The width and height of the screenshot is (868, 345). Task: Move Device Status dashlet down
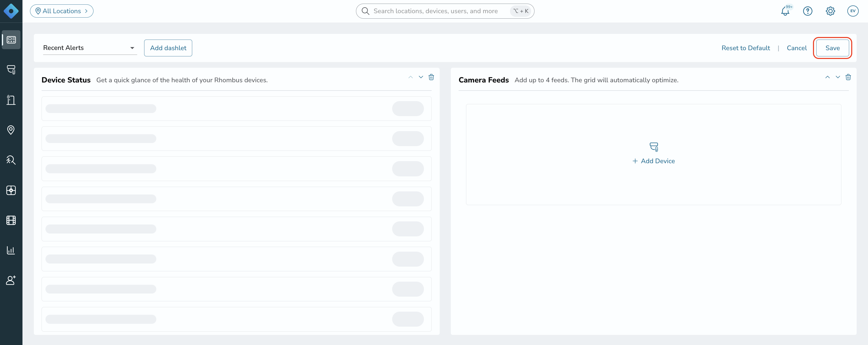pyautogui.click(x=421, y=77)
